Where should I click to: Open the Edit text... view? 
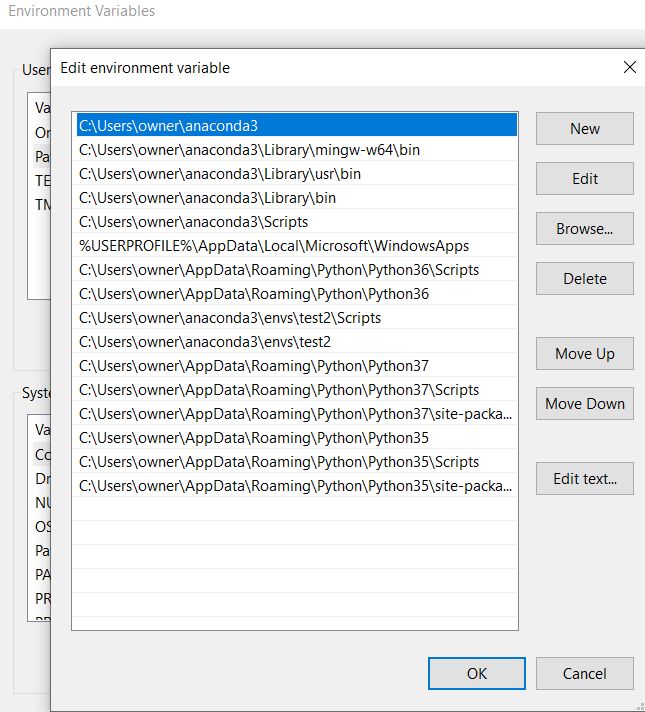click(585, 479)
